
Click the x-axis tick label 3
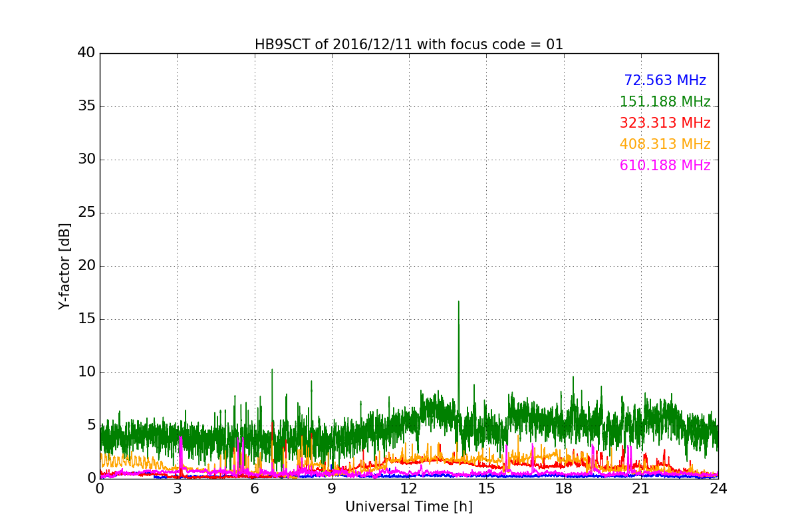coord(177,488)
